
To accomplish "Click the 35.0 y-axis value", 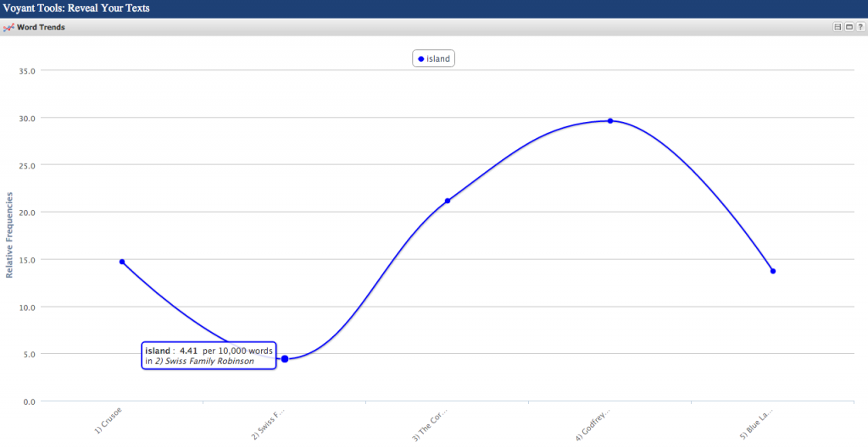I will coord(26,71).
